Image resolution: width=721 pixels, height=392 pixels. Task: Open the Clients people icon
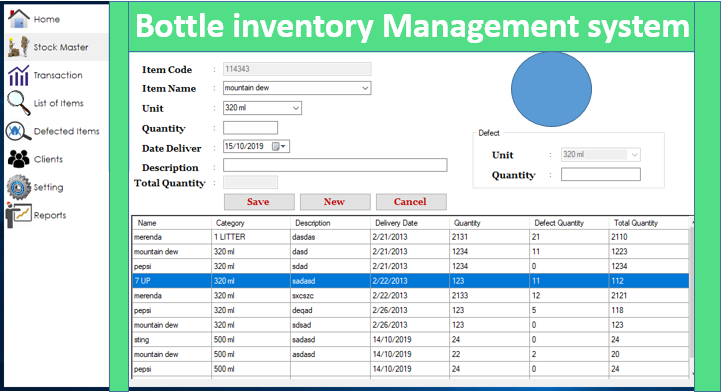pyautogui.click(x=18, y=159)
